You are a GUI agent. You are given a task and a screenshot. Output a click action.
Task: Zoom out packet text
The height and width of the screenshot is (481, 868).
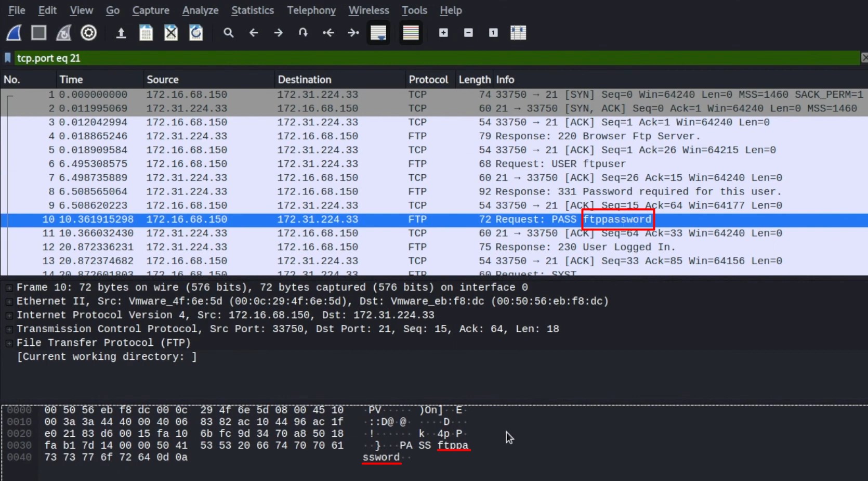pyautogui.click(x=468, y=33)
